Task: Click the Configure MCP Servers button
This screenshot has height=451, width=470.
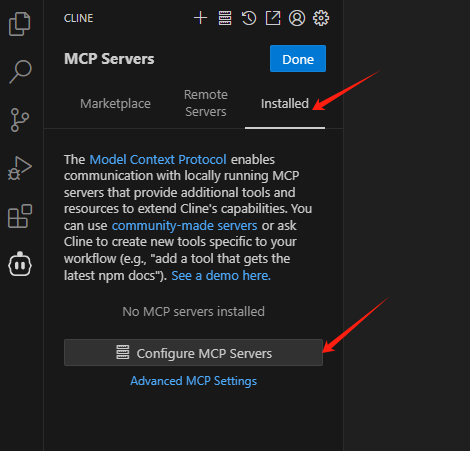Action: coord(193,353)
